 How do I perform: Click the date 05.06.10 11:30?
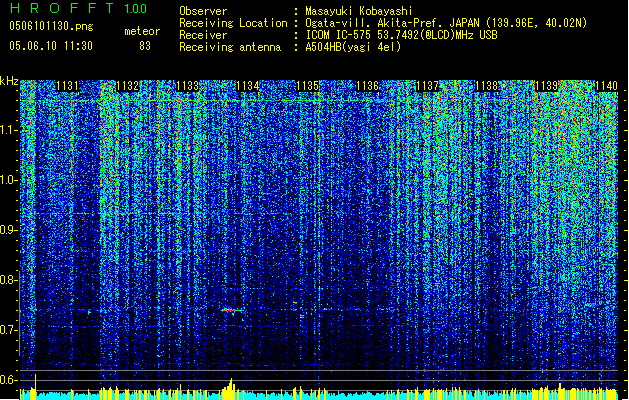tap(51, 46)
